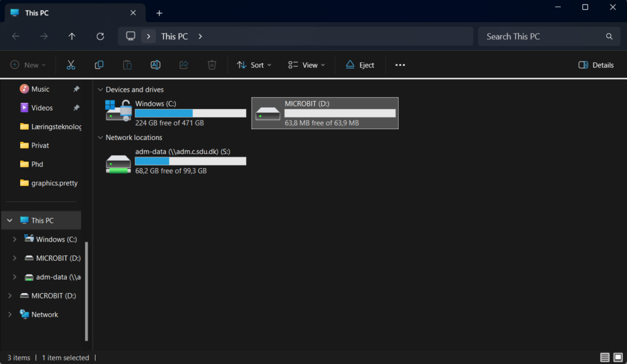Click '63,8 MB free of 63,9 MB' text
627x364 pixels.
click(x=322, y=123)
